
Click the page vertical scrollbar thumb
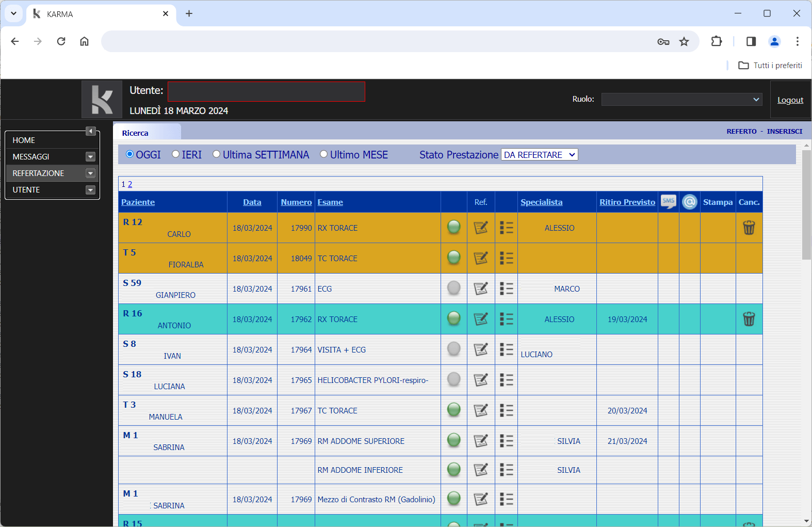click(x=807, y=204)
